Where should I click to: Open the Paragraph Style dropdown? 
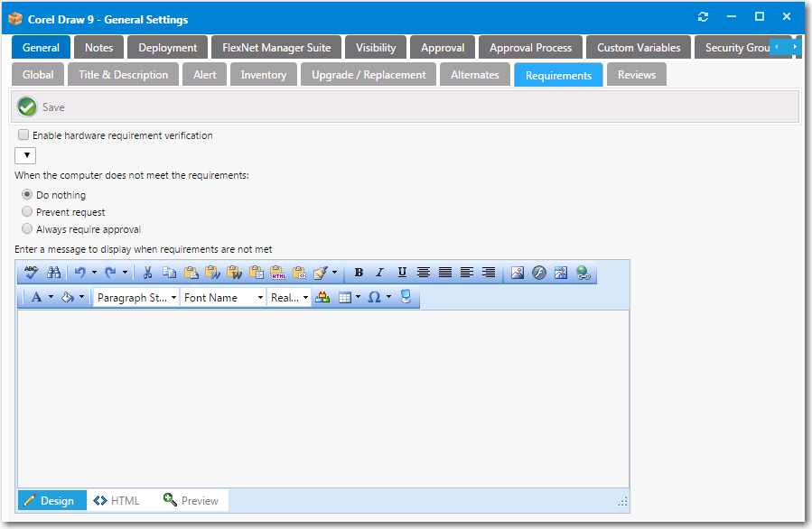point(135,297)
